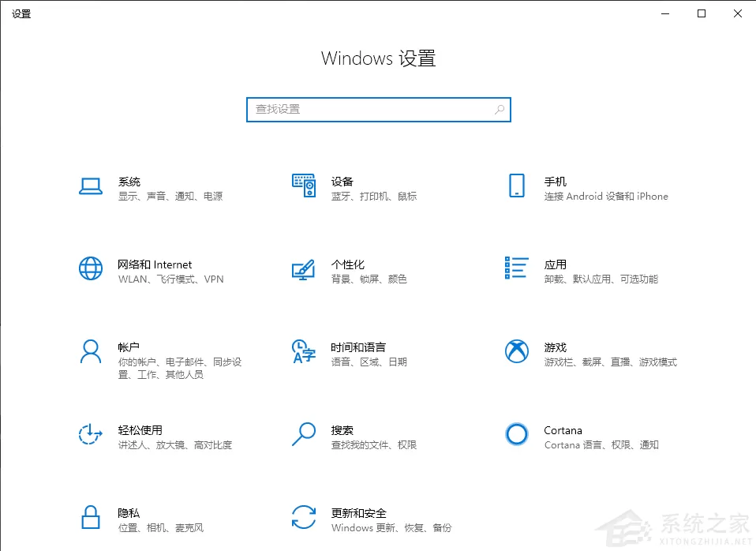Viewport: 756px width, 551px height.
Task: Click in the 查找设置 search field
Action: [379, 110]
